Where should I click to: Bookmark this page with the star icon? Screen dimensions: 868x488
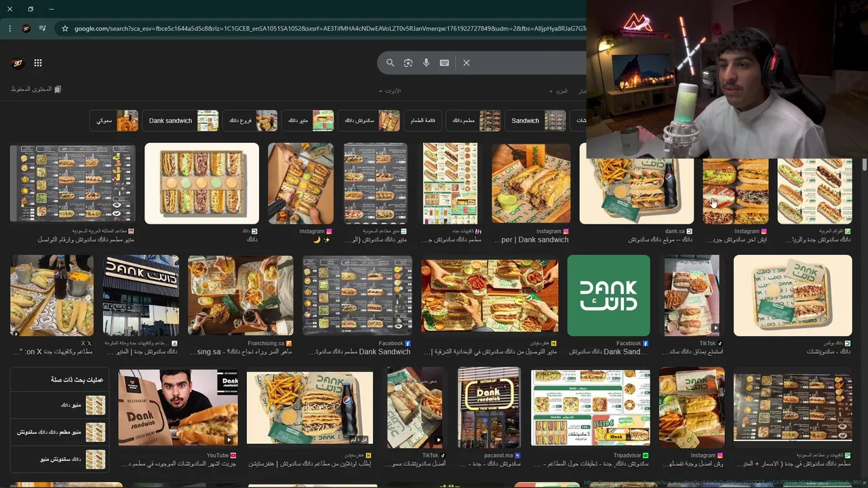tap(65, 28)
